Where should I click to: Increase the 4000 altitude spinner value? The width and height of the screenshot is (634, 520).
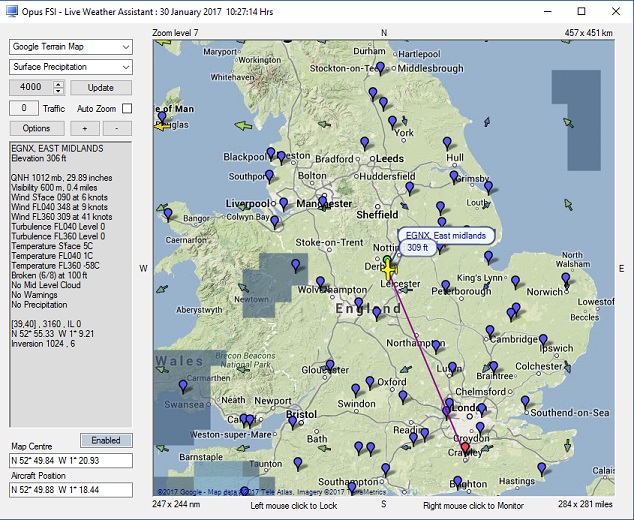pyautogui.click(x=59, y=84)
